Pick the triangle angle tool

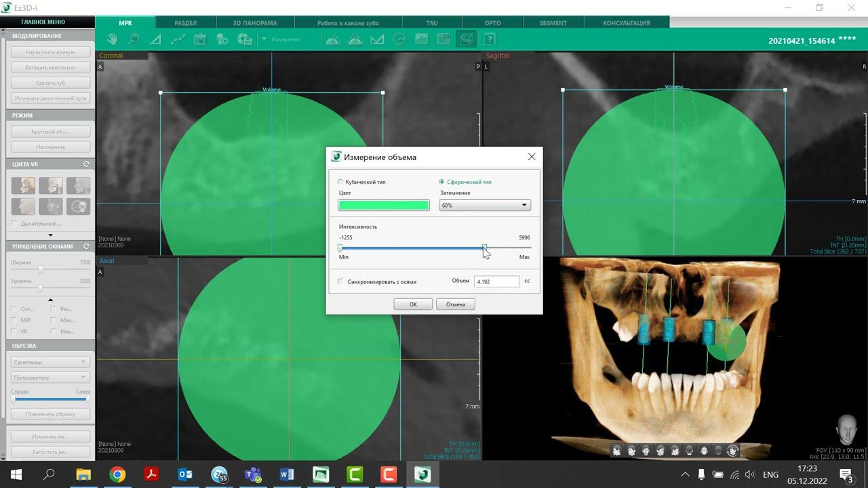156,39
